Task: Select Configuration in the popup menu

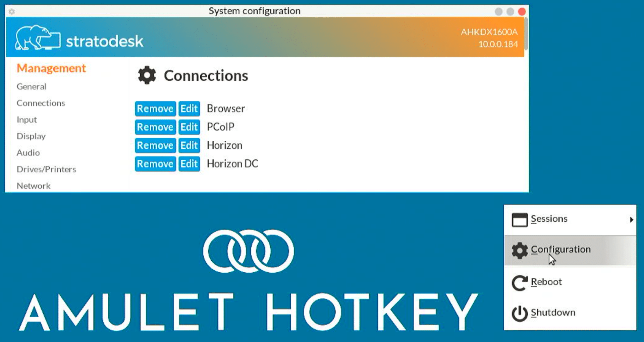Action: pos(570,250)
